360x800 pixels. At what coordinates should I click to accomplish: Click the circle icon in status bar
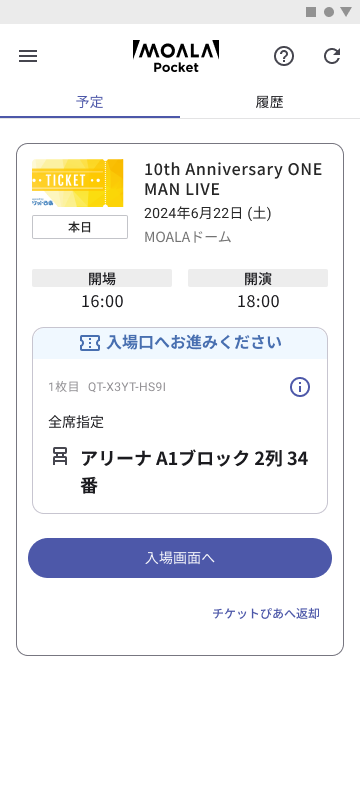[x=329, y=12]
